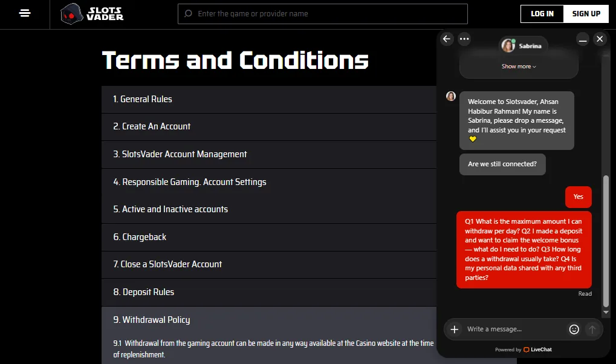
Task: Click Sabrina's agent avatar in chat header
Action: (508, 45)
